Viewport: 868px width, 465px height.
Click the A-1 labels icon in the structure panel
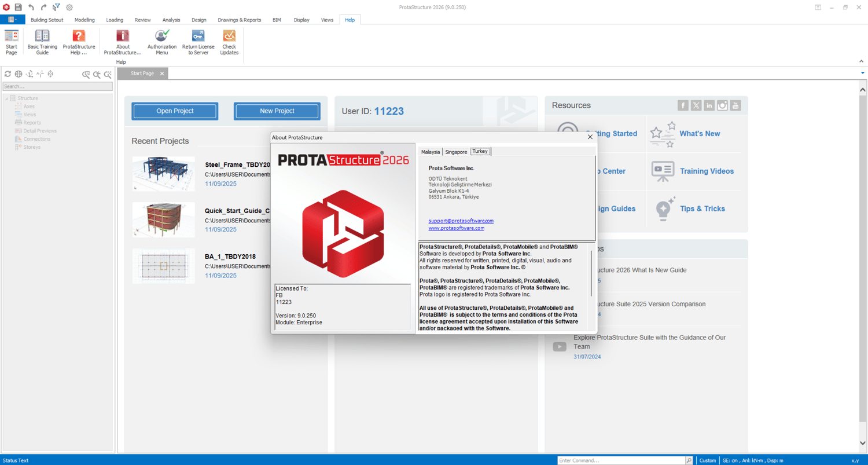40,74
